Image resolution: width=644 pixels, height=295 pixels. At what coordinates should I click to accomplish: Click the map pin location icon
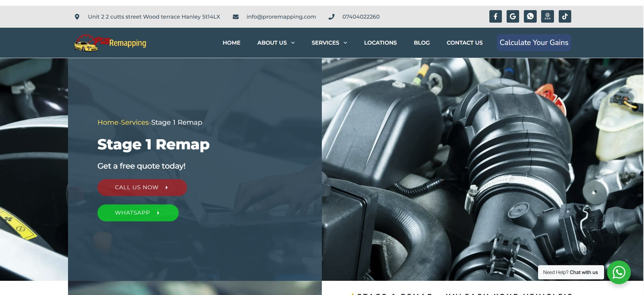(77, 17)
